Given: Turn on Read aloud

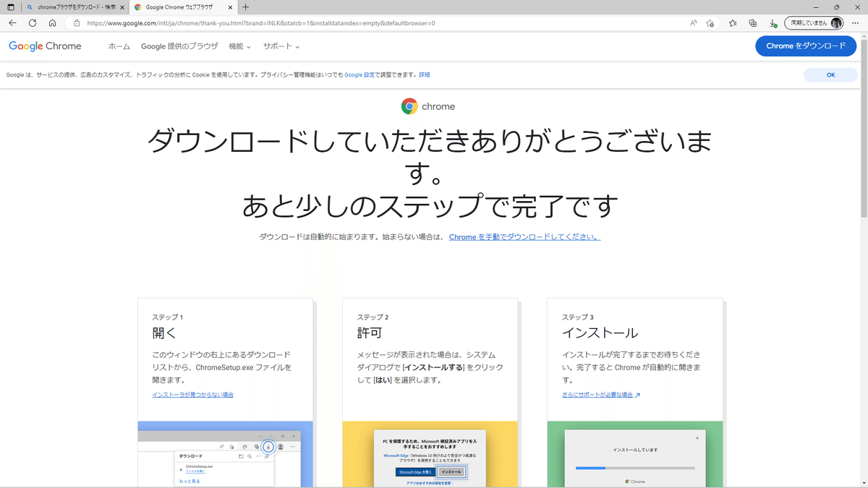Looking at the screenshot, I should tap(694, 23).
